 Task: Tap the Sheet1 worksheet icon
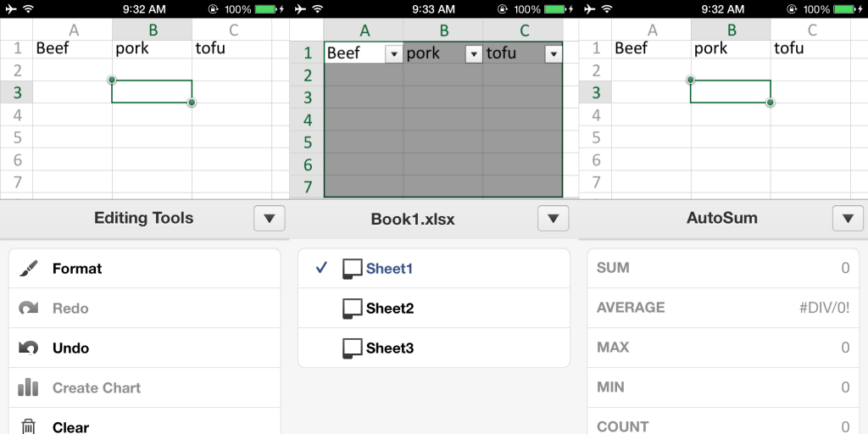click(352, 269)
